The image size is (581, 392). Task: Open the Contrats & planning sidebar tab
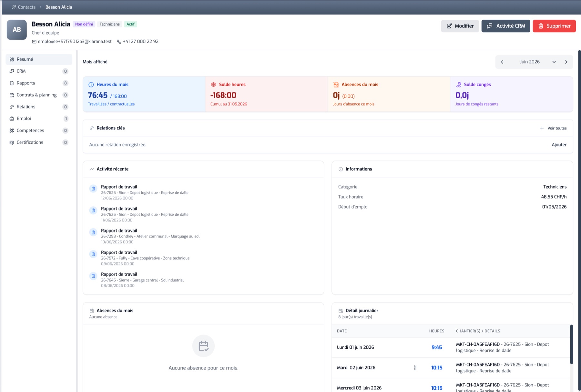(x=39, y=95)
